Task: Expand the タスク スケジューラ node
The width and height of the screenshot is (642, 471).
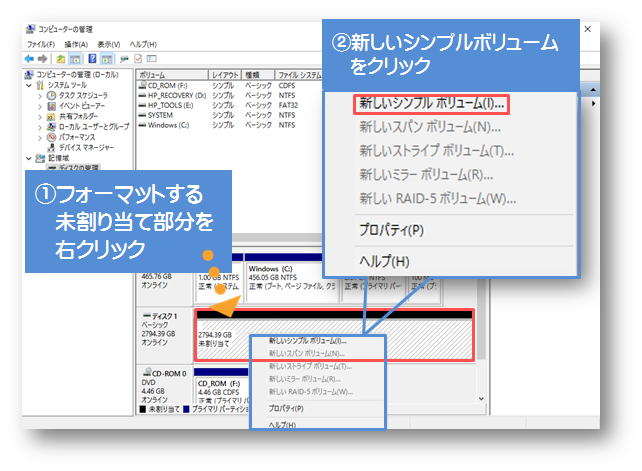Action: point(40,96)
